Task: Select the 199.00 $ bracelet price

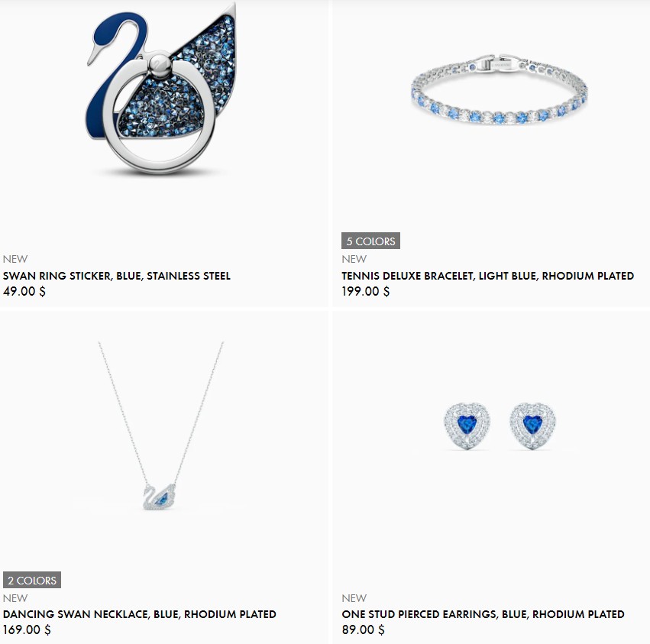Action: pos(366,291)
